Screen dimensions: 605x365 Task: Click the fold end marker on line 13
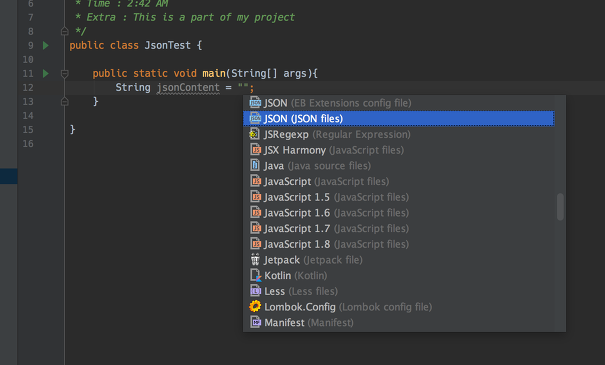click(64, 101)
